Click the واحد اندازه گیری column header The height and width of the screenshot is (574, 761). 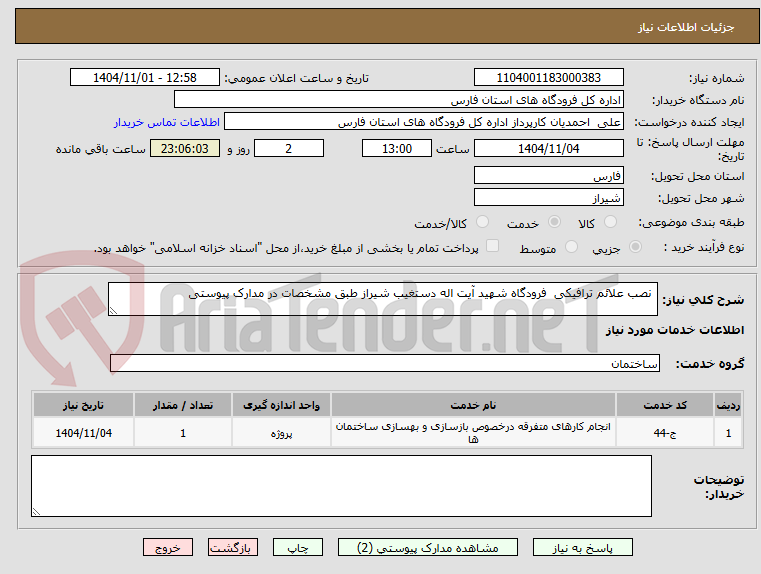[x=281, y=405]
